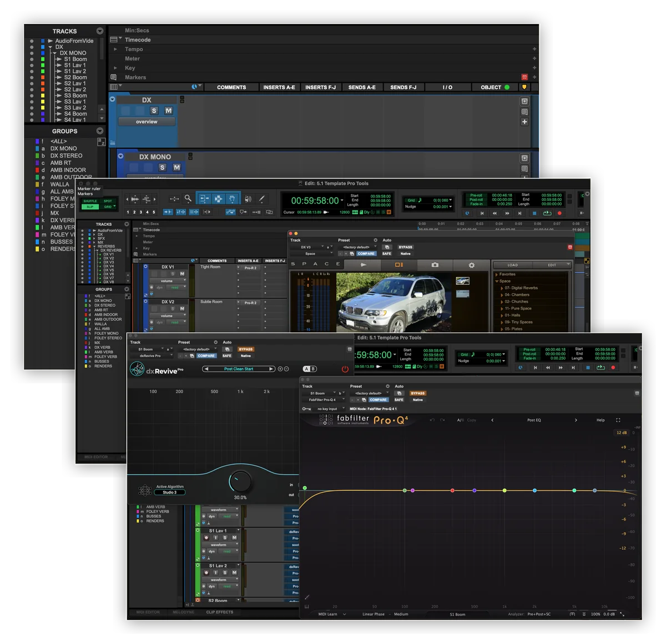The height and width of the screenshot is (644, 666).
Task: Toggle BYPASS on dxRevive Pro plugin
Action: [246, 349]
